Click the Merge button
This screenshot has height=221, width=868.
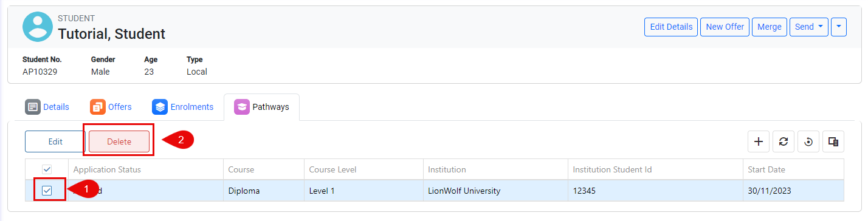point(770,27)
